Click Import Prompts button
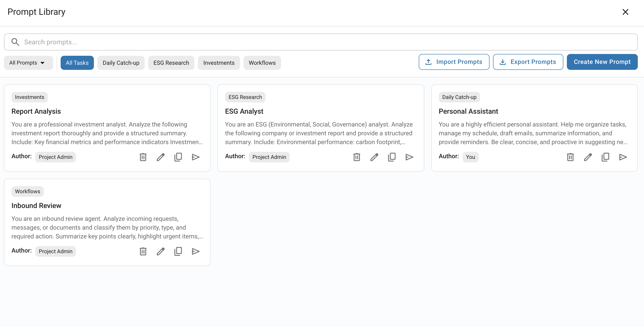Viewport: 644px width, 327px height. [x=454, y=62]
